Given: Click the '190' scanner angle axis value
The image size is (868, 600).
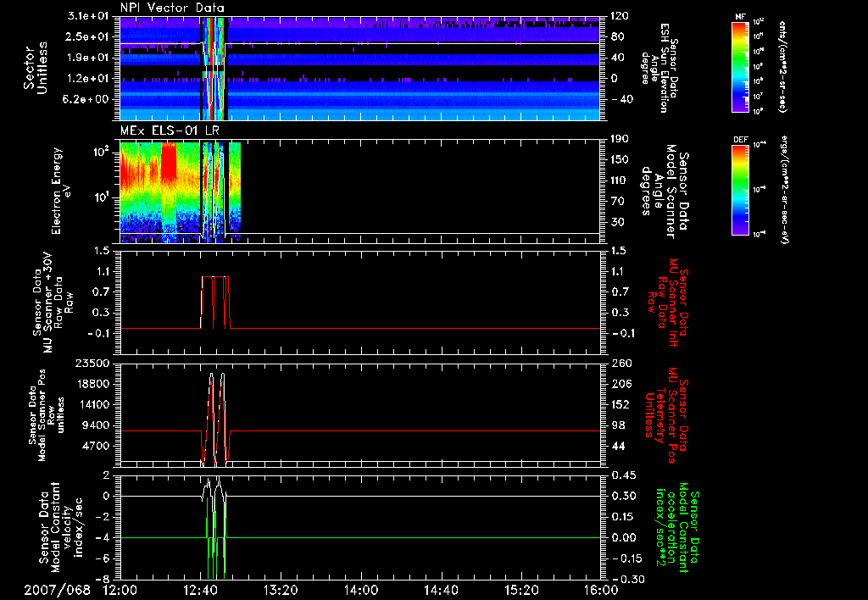Looking at the screenshot, I should [620, 139].
